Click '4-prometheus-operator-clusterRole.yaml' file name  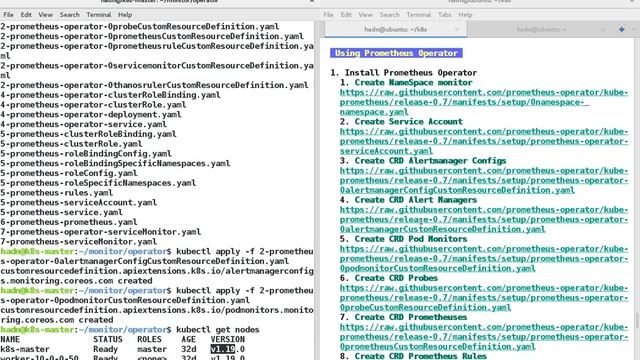click(93, 105)
